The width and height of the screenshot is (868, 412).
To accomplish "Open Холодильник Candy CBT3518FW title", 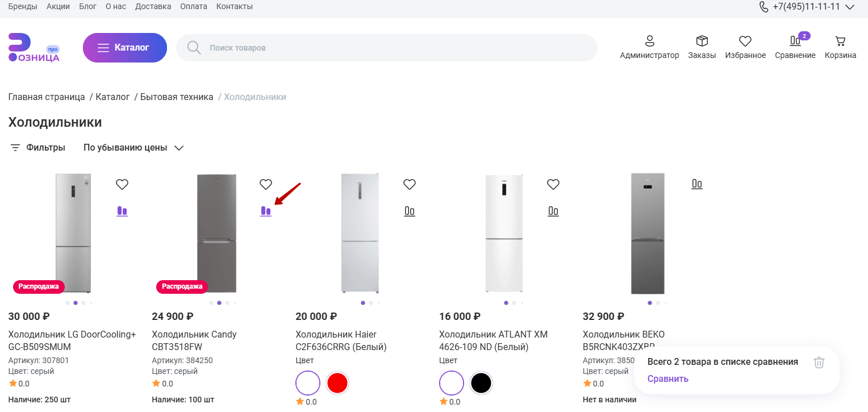I will tap(194, 340).
